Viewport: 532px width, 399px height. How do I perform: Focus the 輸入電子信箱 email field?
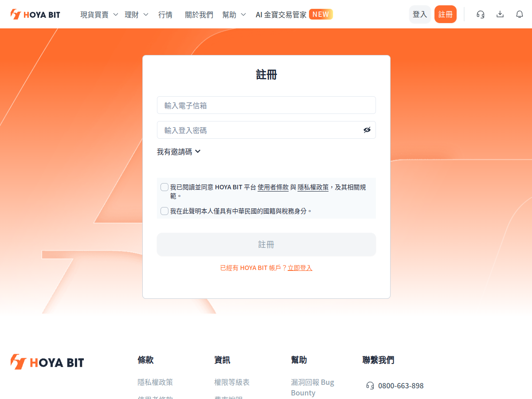click(266, 105)
